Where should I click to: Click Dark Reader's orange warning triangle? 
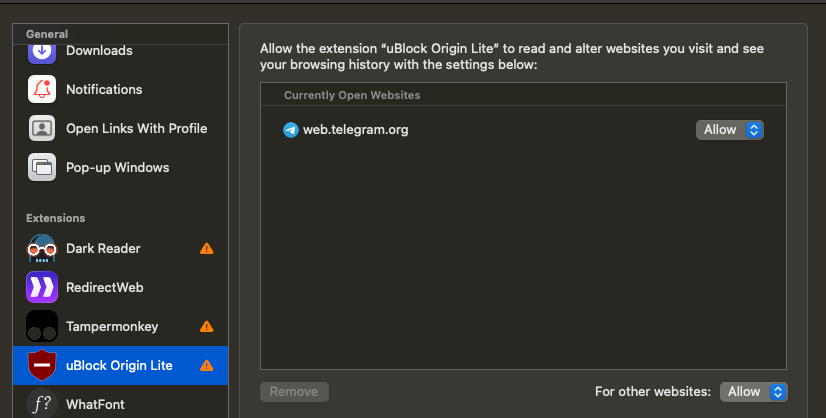click(206, 248)
